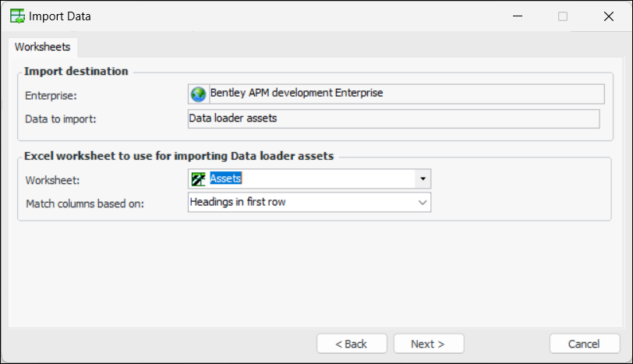
Task: Click the Import Data title bar icon
Action: click(16, 16)
